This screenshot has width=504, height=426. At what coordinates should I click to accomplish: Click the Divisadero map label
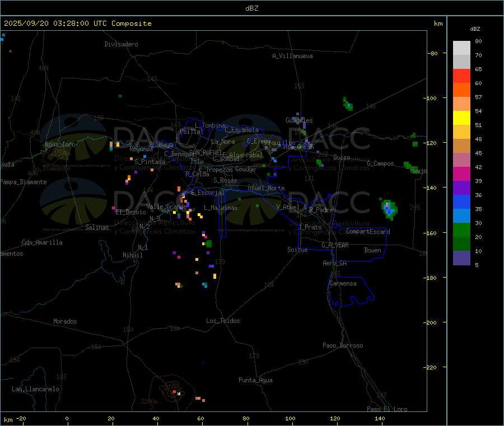[x=121, y=44]
